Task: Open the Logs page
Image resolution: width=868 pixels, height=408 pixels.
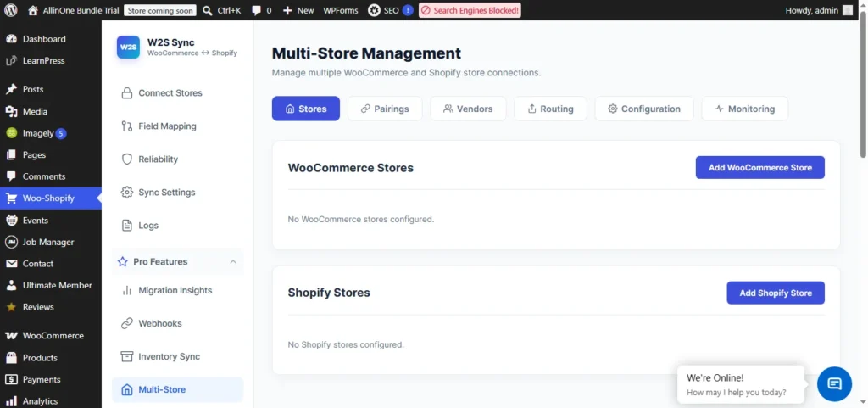Action: [x=178, y=226]
